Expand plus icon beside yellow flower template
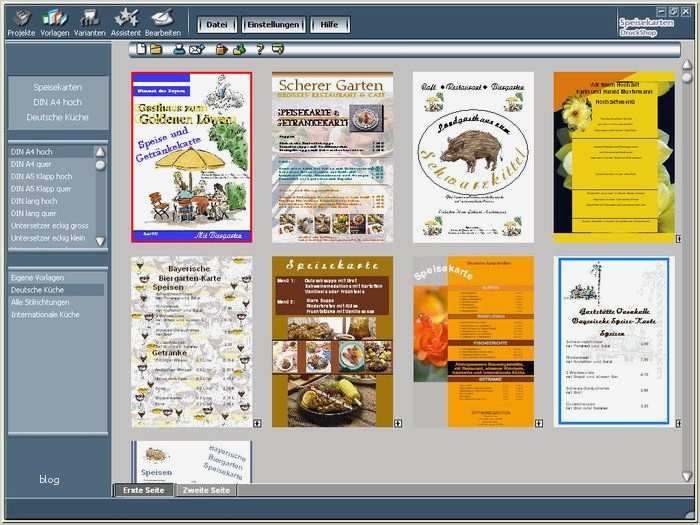Image resolution: width=700 pixels, height=525 pixels. click(x=679, y=239)
